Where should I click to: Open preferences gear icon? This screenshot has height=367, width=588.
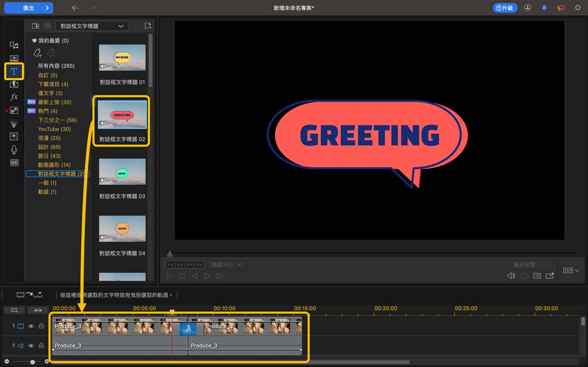tap(578, 8)
